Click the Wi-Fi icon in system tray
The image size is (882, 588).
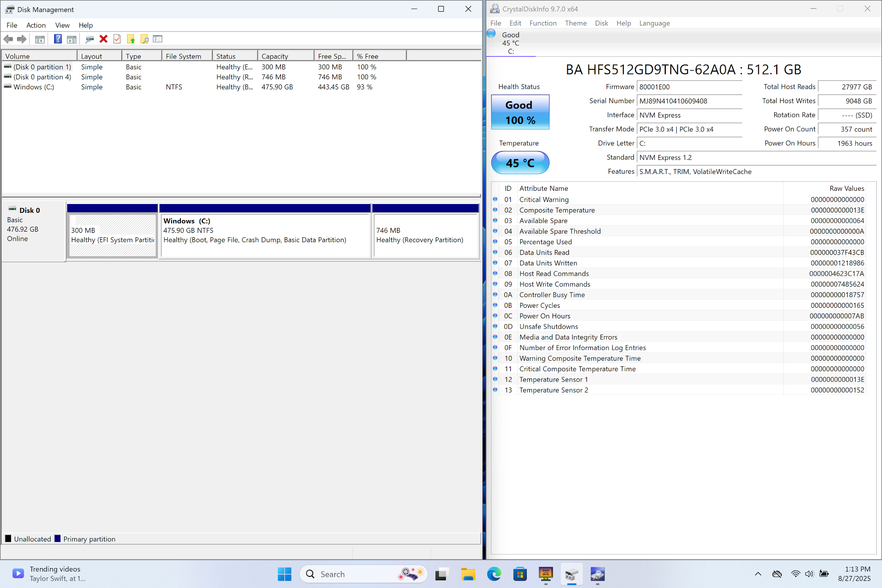(x=795, y=574)
